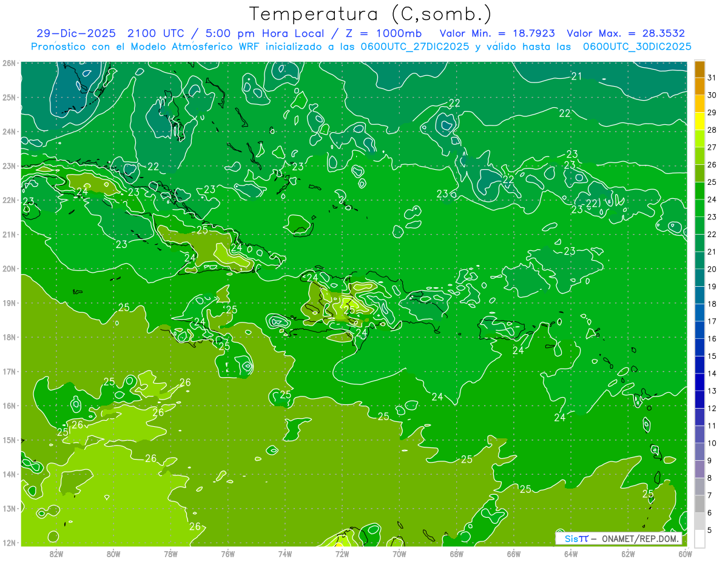Click longitude axis label "72W"
This screenshot has height=562, width=728.
[342, 554]
